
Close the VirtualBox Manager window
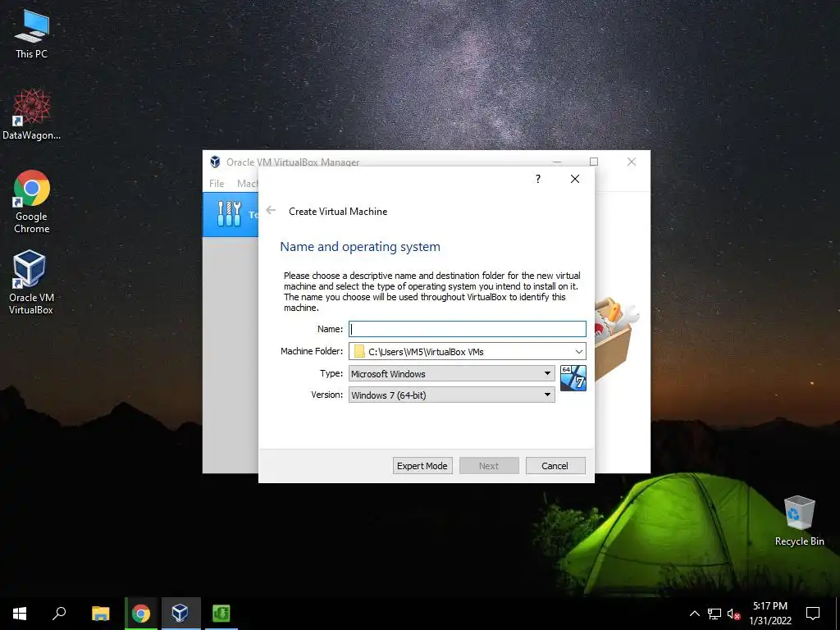point(632,162)
